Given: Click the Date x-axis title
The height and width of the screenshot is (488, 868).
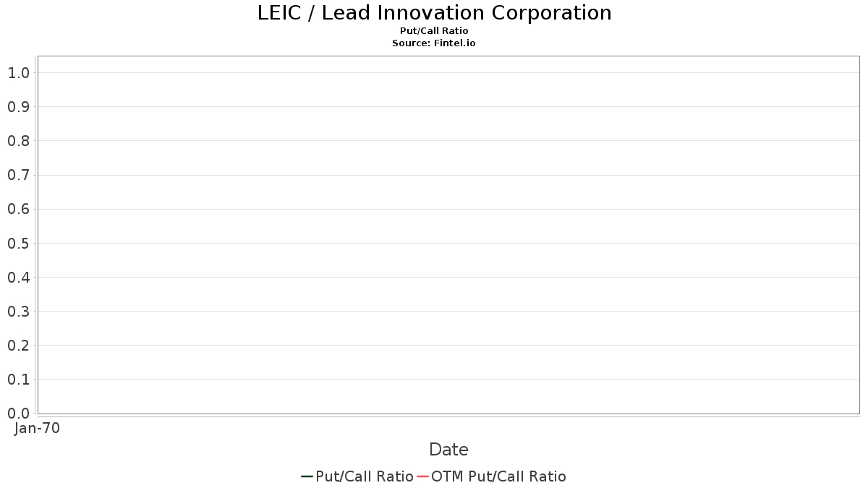Looking at the screenshot, I should coord(448,450).
